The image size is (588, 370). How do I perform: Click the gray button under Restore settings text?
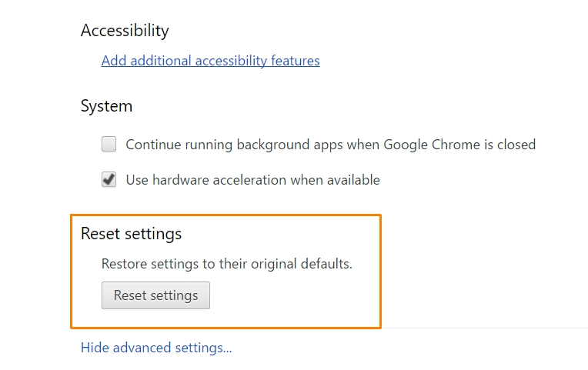pyautogui.click(x=155, y=295)
